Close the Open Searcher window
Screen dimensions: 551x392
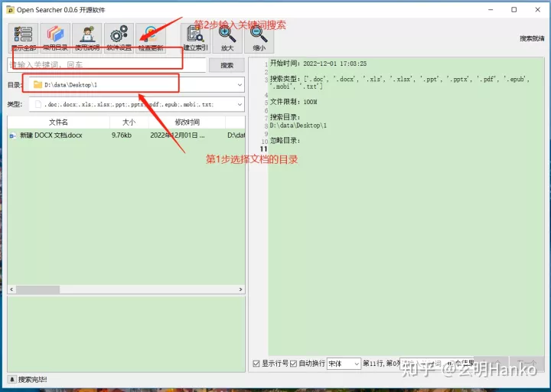click(538, 10)
